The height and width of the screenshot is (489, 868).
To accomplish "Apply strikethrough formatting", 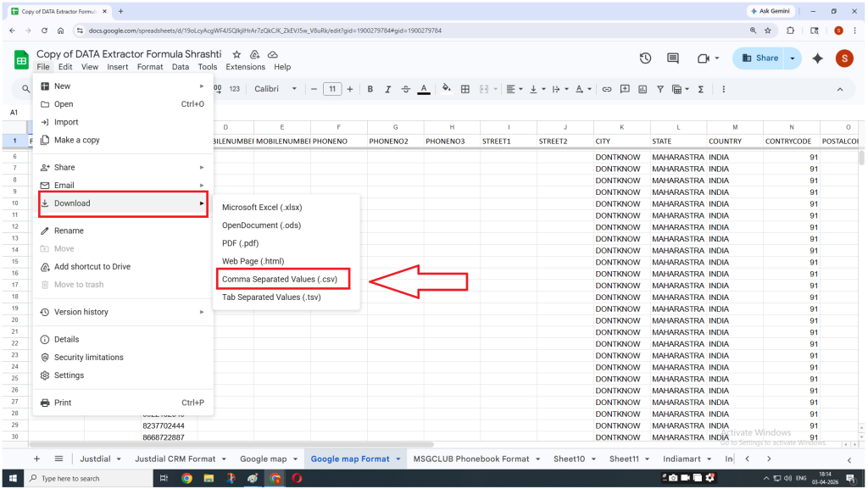I will (x=405, y=89).
